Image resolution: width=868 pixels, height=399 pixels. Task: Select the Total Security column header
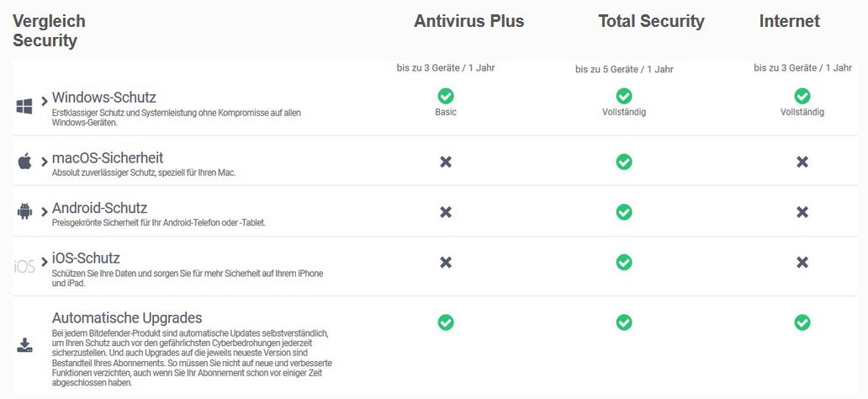coord(651,22)
